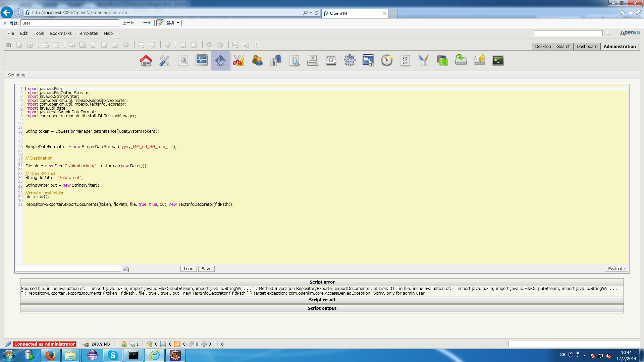Image resolution: width=644 pixels, height=362 pixels.
Task: Open the monitor activity stats icon
Action: click(x=202, y=60)
